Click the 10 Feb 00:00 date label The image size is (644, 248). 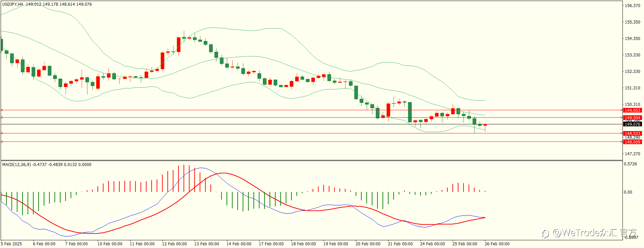(x=110, y=244)
